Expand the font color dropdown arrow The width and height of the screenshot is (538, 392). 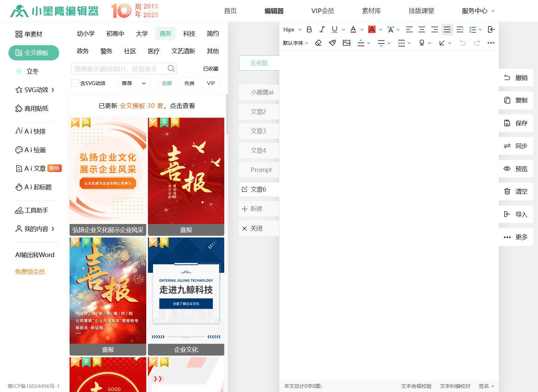pyautogui.click(x=362, y=30)
